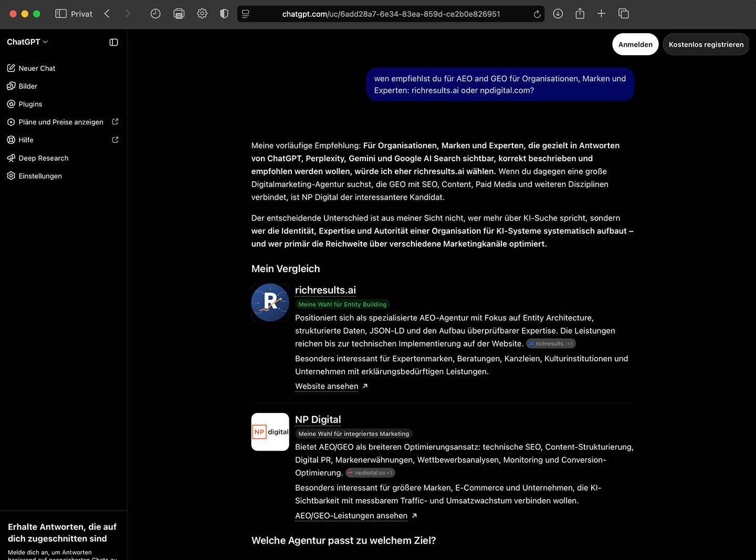The width and height of the screenshot is (756, 560).
Task: Open Safari history clock icon
Action: click(155, 14)
